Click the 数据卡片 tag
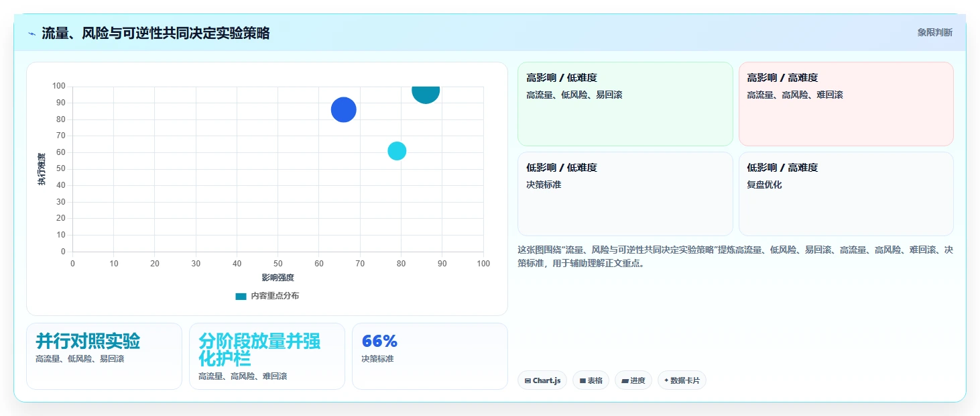 (682, 380)
